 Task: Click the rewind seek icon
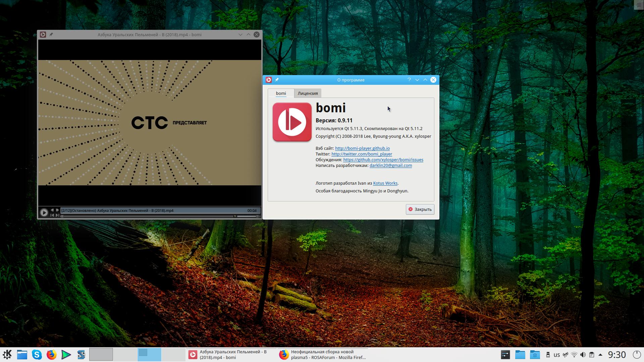coord(52,210)
